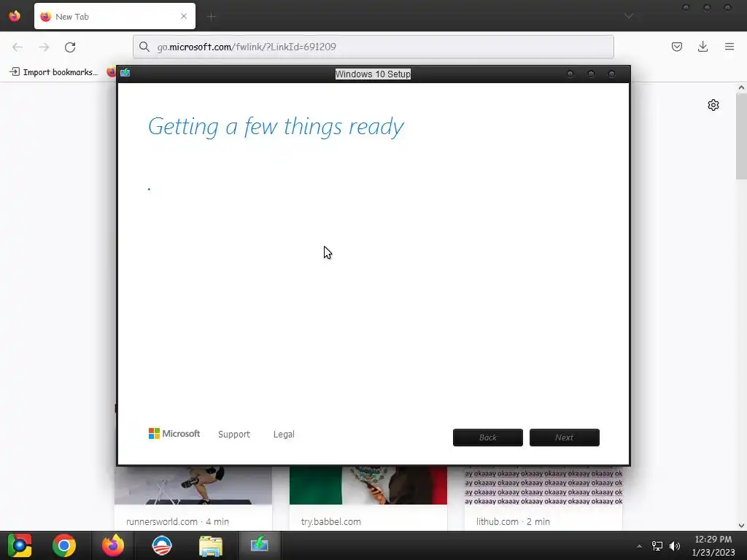Click the Firefox forward arrow
Viewport: 747px width, 560px height.
point(44,47)
